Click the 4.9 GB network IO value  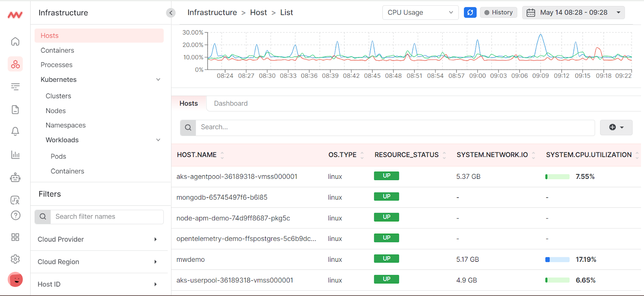tap(466, 280)
